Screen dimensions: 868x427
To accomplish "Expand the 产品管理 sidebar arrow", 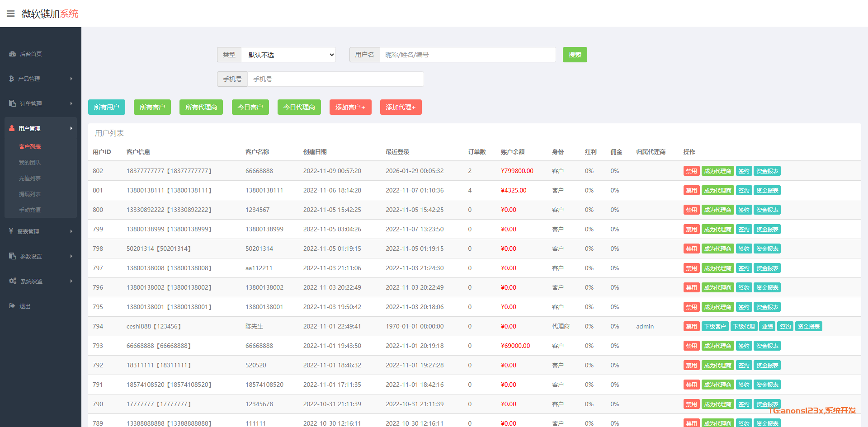I will pyautogui.click(x=71, y=79).
